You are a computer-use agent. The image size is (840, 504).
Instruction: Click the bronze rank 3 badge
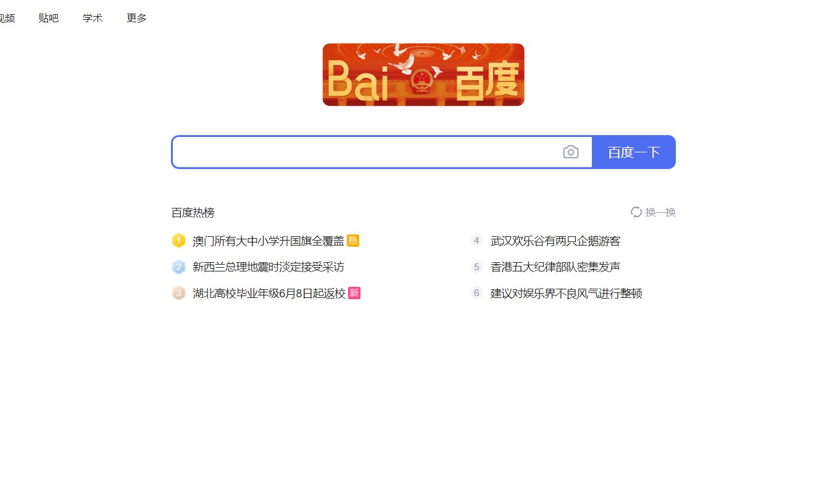pyautogui.click(x=178, y=293)
